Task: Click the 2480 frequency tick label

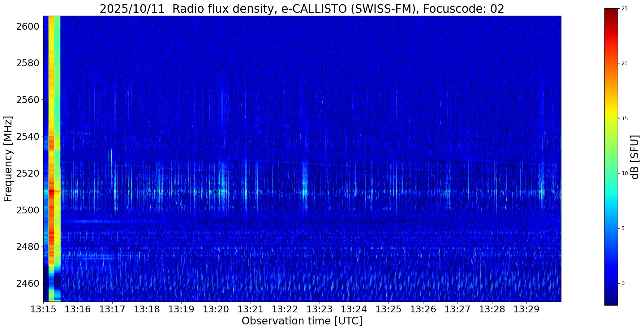Action: click(28, 246)
